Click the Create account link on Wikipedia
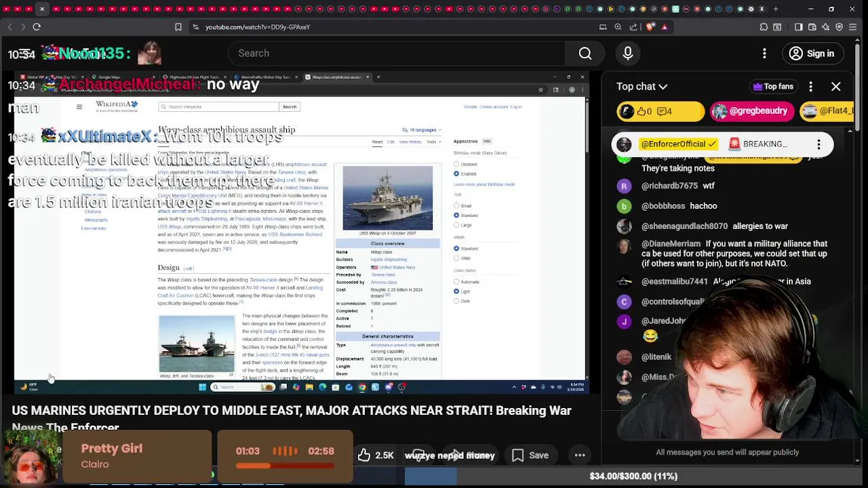 494,106
